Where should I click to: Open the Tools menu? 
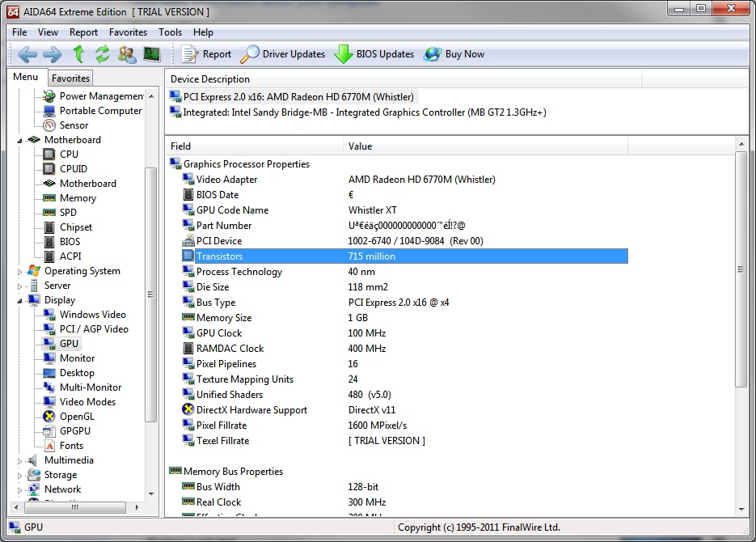point(170,32)
